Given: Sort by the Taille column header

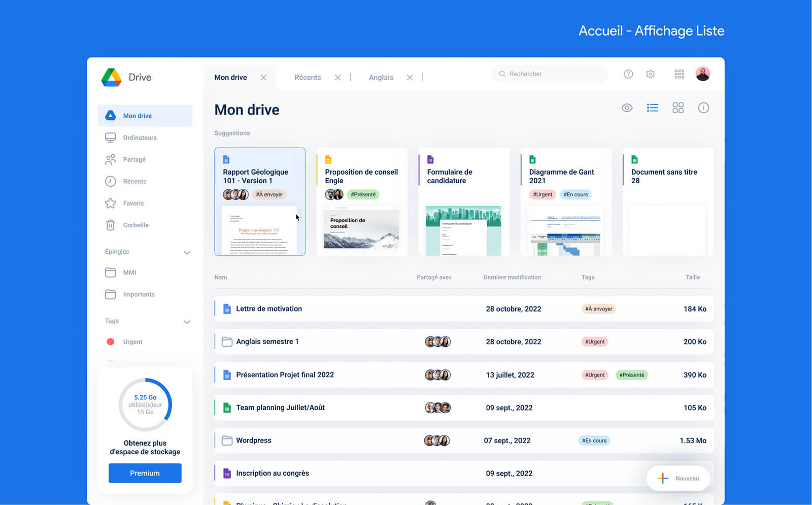Looking at the screenshot, I should [693, 277].
